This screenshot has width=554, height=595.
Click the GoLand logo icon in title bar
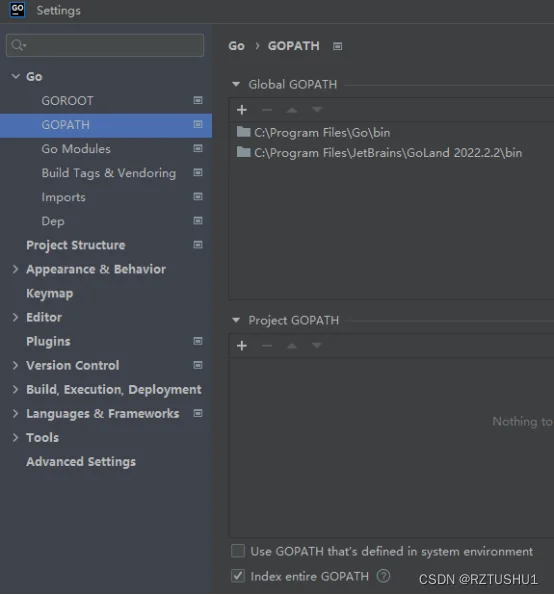coord(17,9)
